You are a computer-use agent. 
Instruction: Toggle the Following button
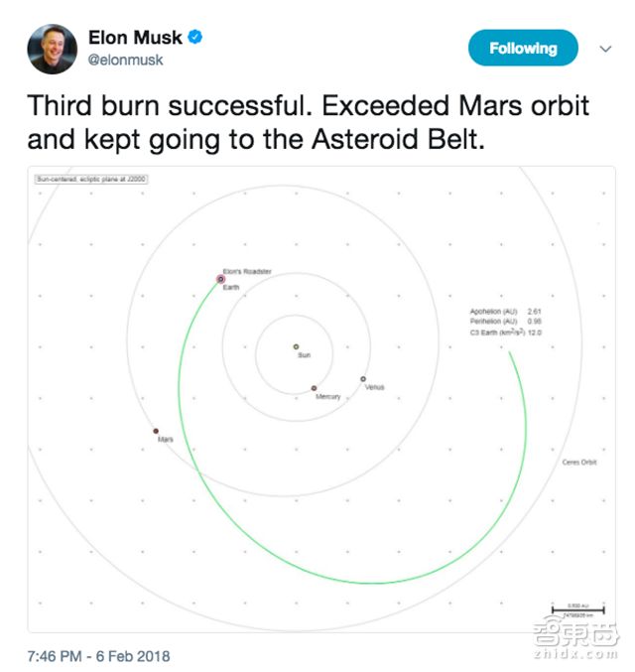point(523,48)
